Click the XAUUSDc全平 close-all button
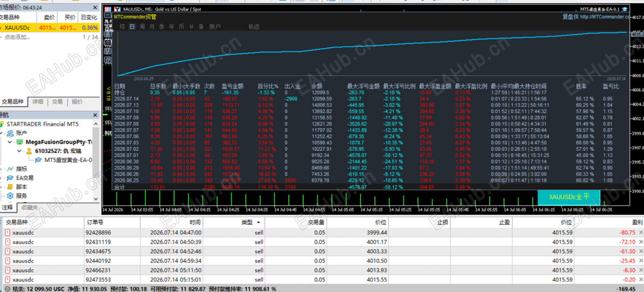 point(569,197)
